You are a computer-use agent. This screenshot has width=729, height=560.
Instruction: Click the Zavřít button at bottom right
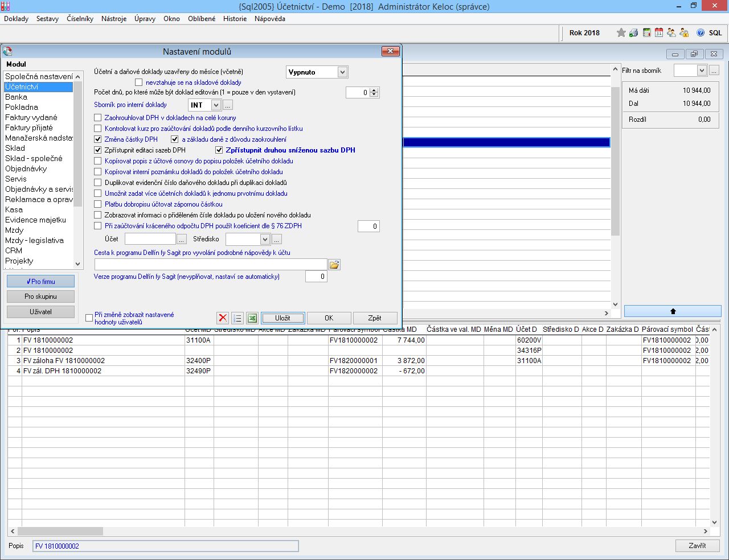pos(697,546)
